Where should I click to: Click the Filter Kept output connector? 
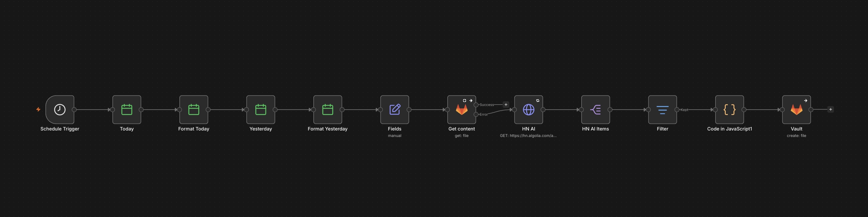tap(677, 110)
